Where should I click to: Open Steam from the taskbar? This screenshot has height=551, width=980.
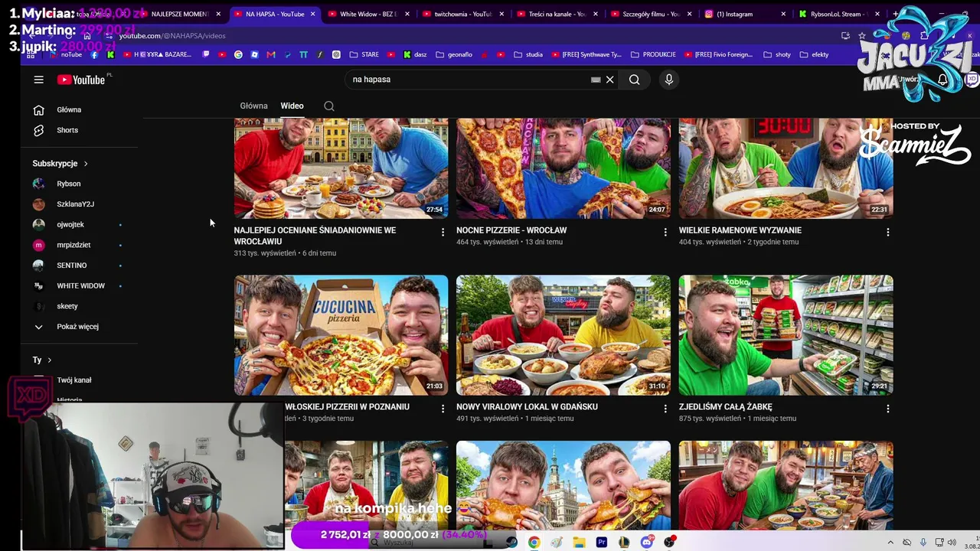[x=511, y=542]
